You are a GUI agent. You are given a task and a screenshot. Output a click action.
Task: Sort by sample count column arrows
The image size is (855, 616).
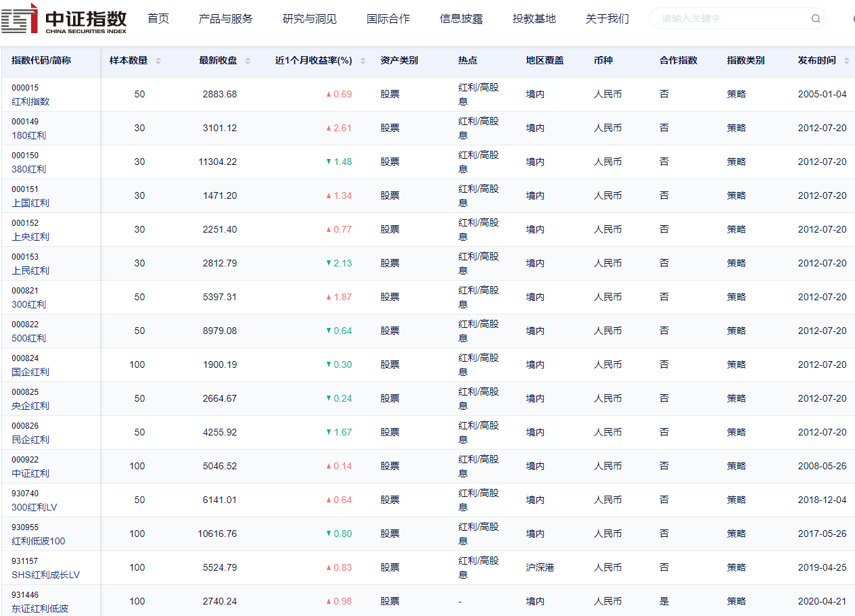coord(158,61)
